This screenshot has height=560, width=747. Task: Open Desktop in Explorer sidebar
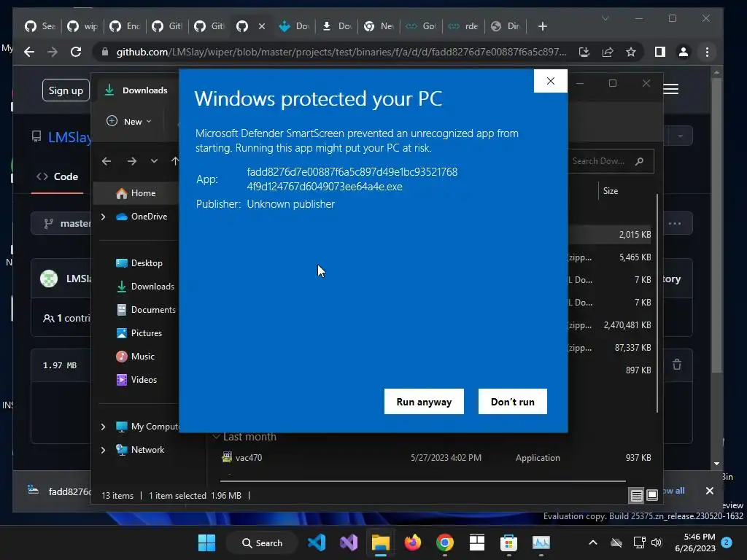(139, 262)
